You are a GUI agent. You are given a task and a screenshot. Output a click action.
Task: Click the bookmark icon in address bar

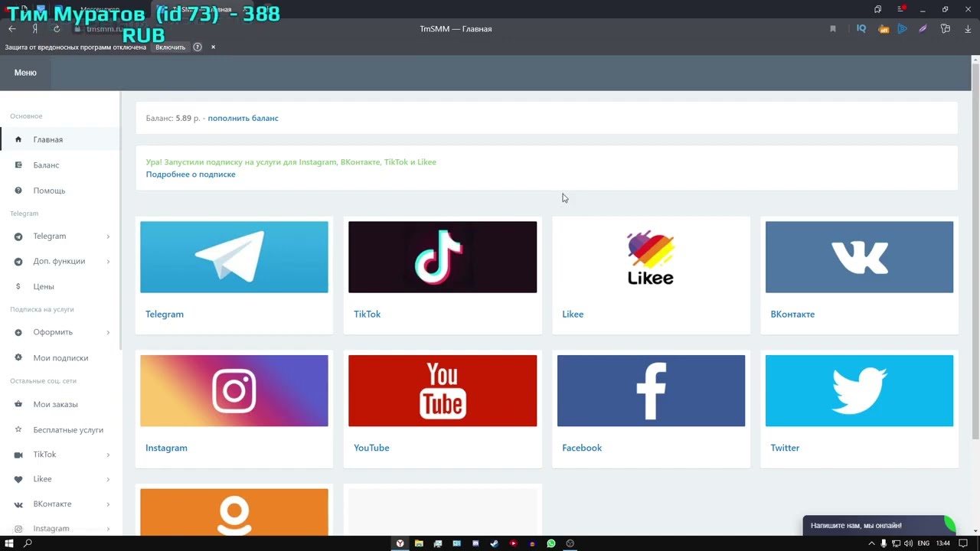pyautogui.click(x=833, y=29)
